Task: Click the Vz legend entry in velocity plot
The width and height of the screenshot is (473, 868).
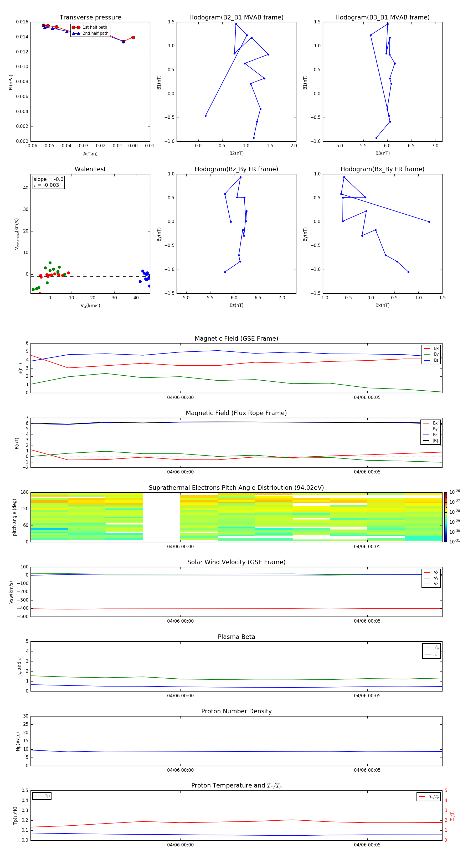Action: click(431, 584)
